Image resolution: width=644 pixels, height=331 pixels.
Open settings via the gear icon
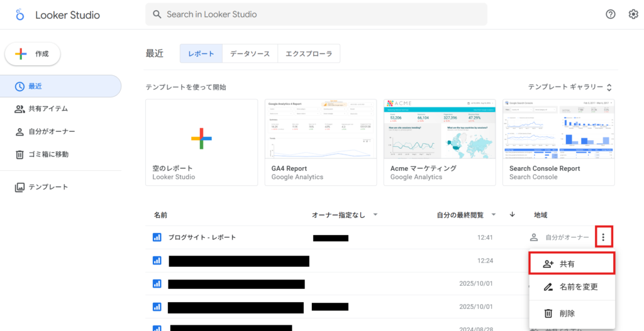pos(633,14)
